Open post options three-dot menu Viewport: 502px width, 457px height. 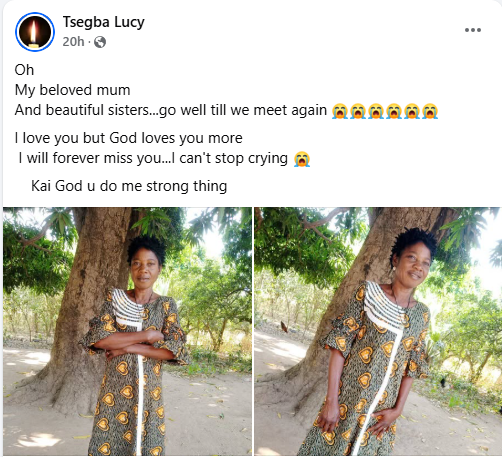click(473, 30)
